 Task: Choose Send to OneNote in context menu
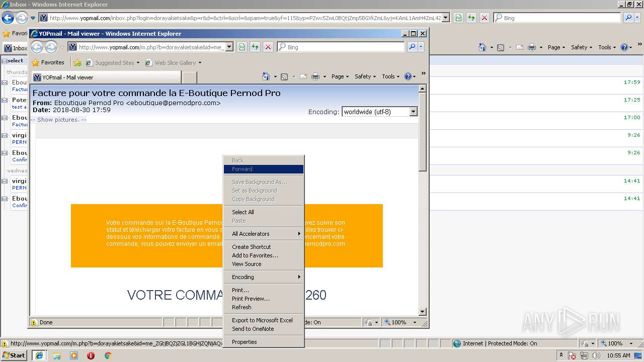[x=264, y=329]
